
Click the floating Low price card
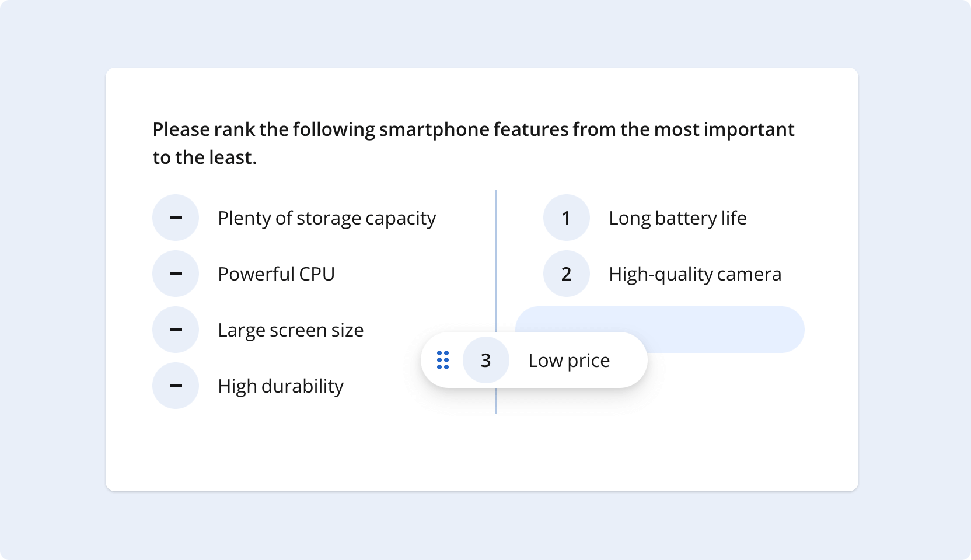coord(534,360)
